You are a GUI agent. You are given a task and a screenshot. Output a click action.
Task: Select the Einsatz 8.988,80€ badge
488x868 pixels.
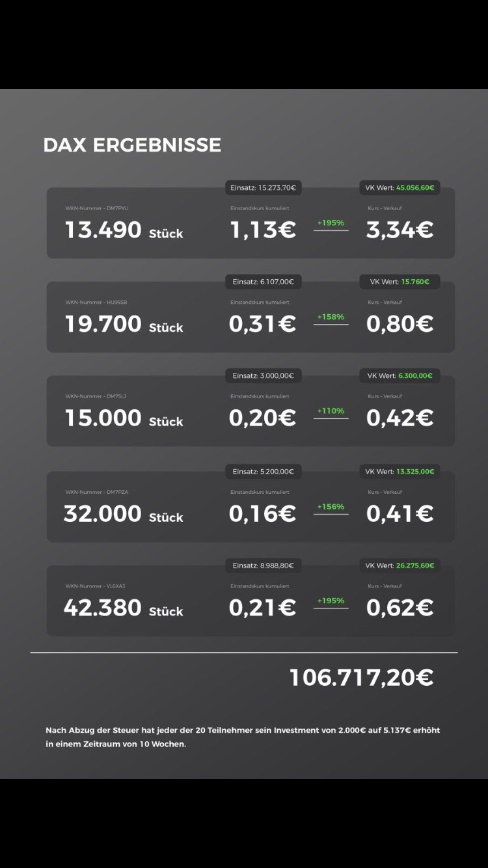click(263, 565)
